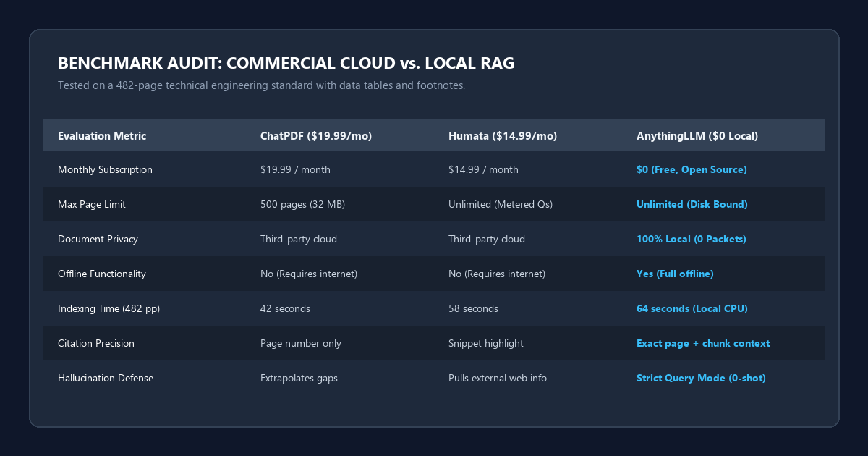Click the '$14.99 / month' cell
This screenshot has height=456, width=868.
click(x=483, y=169)
